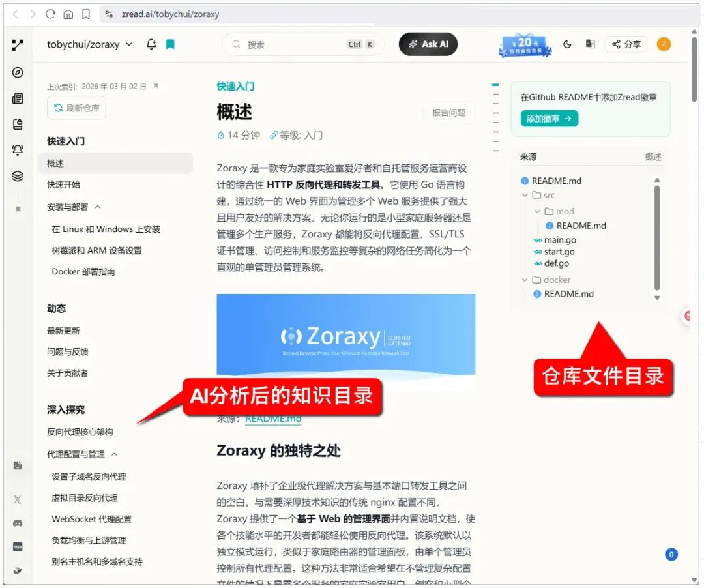The height and width of the screenshot is (588, 704).
Task: Reload the page with refresh icon
Action: (x=50, y=14)
